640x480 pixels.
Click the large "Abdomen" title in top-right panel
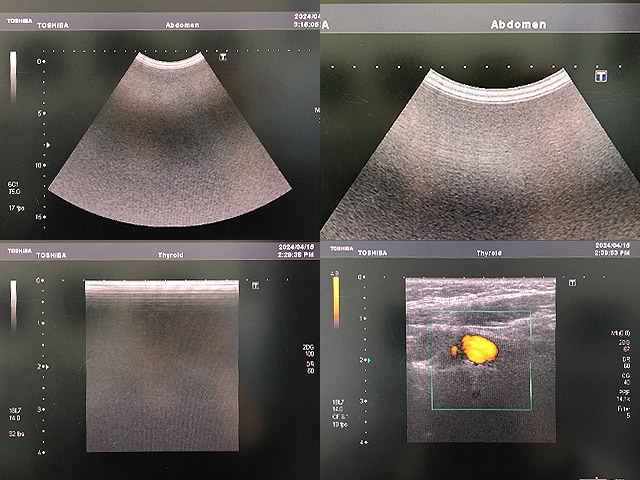518,24
